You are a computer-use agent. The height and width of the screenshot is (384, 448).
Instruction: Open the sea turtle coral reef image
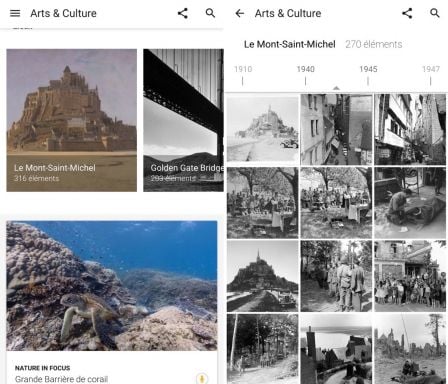(112, 285)
